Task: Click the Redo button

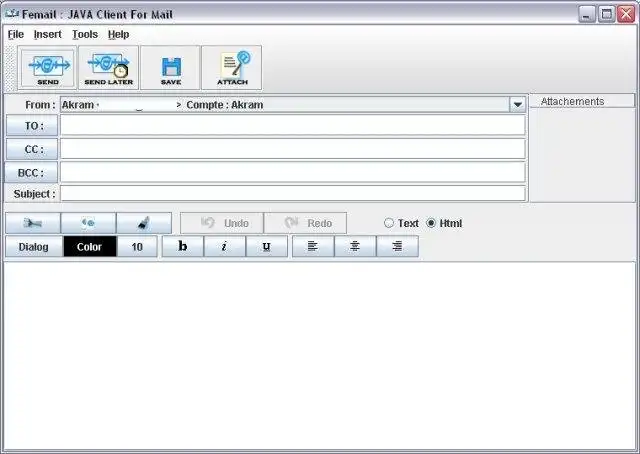Action: 305,223
